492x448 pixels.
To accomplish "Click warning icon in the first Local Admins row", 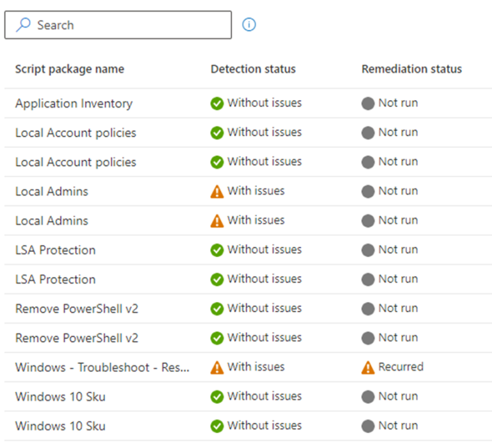I will coord(217,191).
